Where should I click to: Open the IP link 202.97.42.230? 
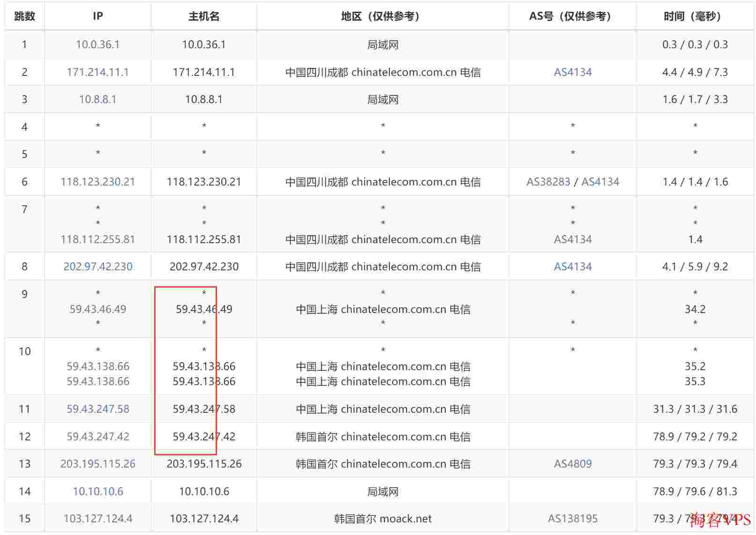pos(97,267)
